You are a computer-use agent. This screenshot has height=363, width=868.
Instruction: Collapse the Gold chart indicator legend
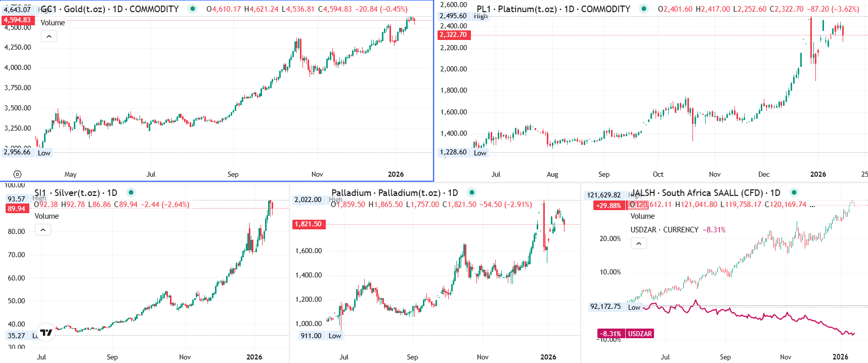[49, 36]
